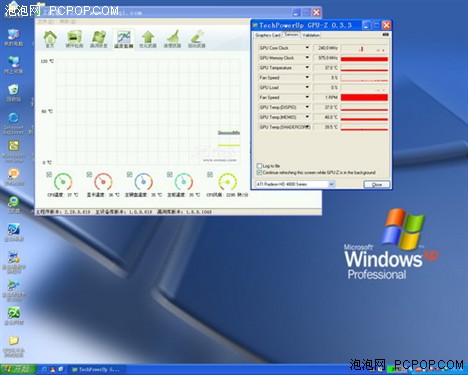Open the Recycle Bin desktop icon
The height and width of the screenshot is (375, 468).
coord(13,93)
